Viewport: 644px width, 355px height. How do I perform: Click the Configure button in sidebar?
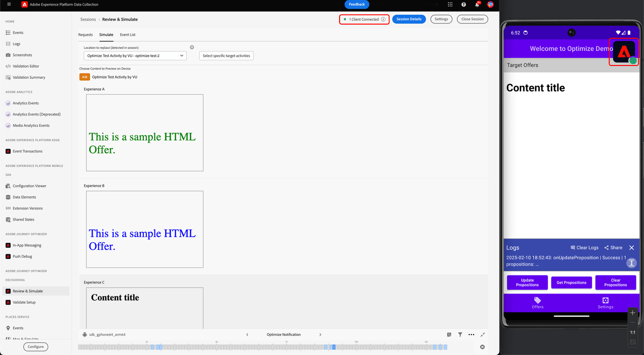tap(36, 346)
